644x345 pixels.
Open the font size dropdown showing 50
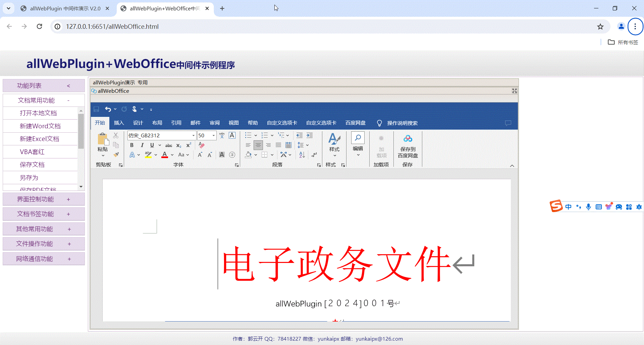214,136
